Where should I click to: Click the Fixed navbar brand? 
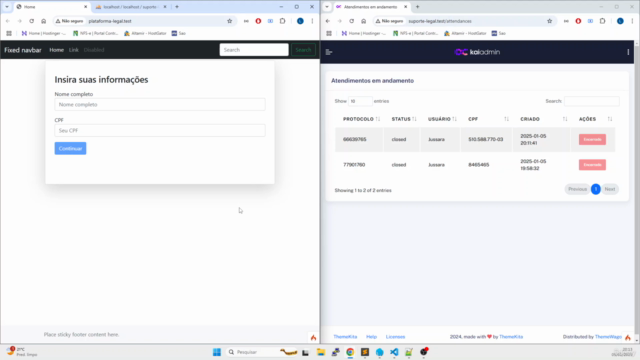pos(23,50)
